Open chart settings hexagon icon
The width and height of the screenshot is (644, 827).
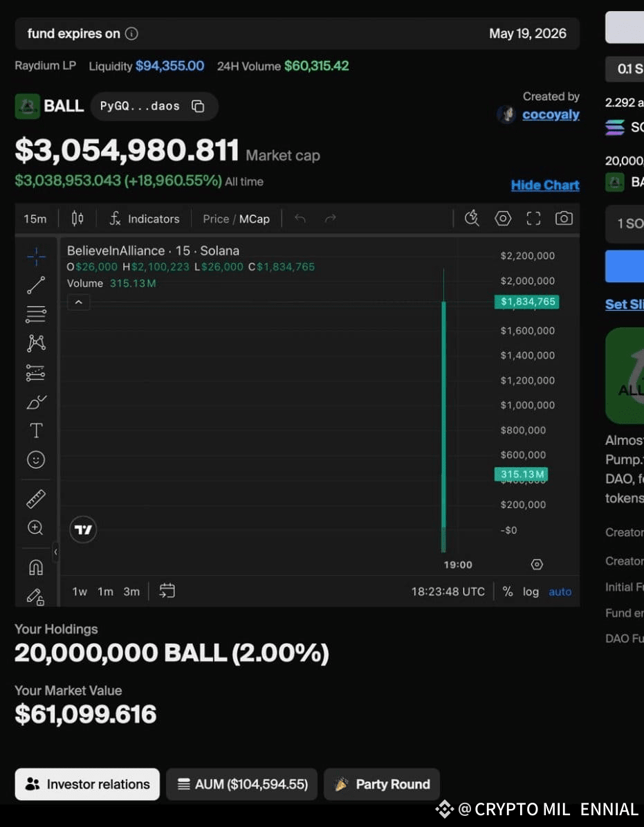click(503, 219)
